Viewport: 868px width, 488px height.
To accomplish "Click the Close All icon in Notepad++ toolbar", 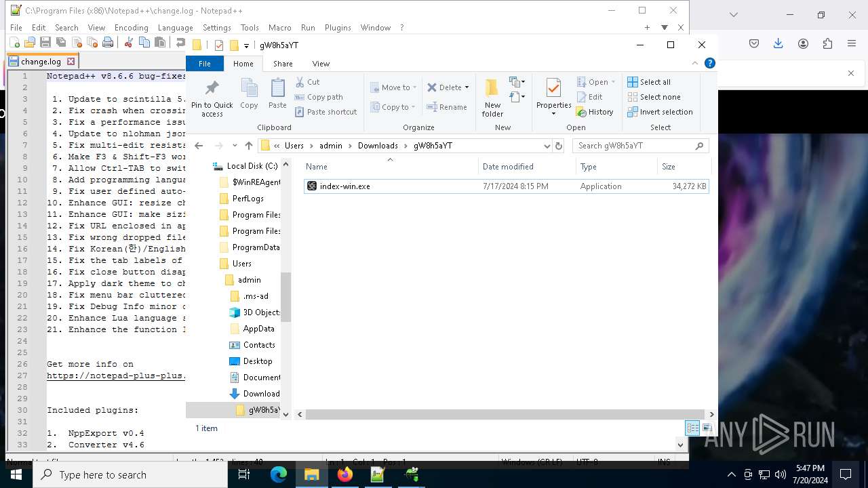I will [x=92, y=42].
